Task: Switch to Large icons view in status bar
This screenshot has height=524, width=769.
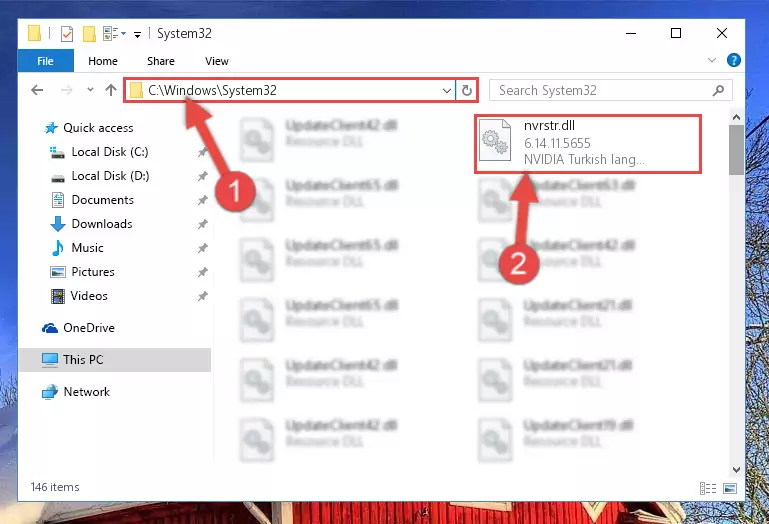Action: pyautogui.click(x=730, y=488)
